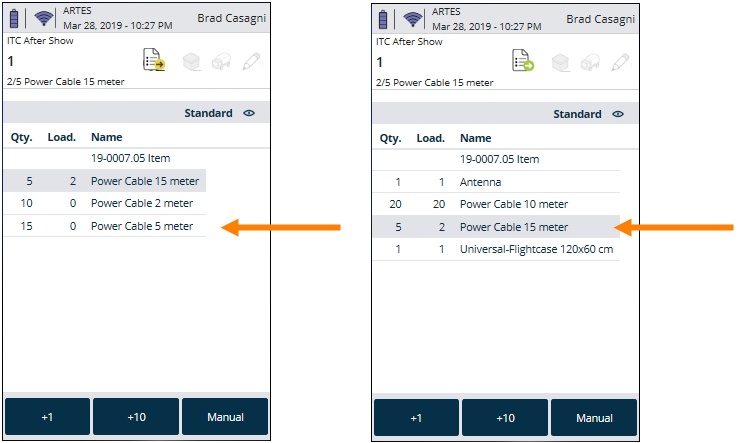The image size is (745, 443).
Task: Click truck icon in the right scanner screen
Action: coord(591,61)
